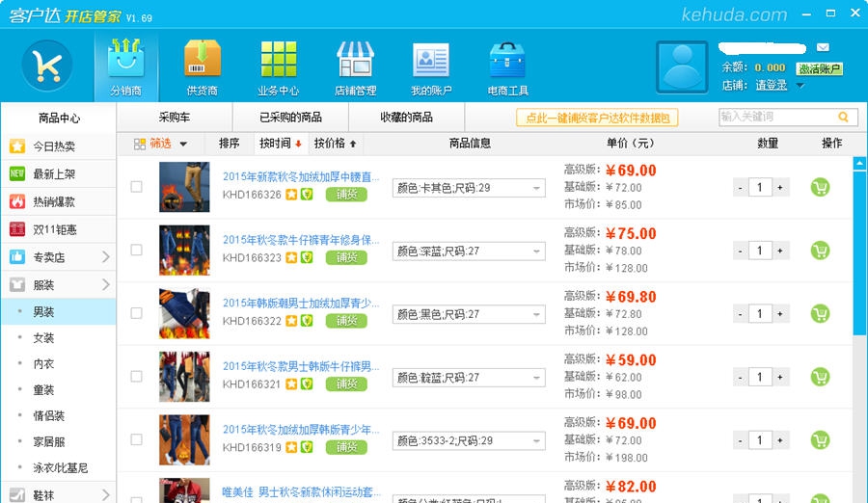Open 热销爆款 hot sellers
Screen dimensions: 868x503
pyautogui.click(x=58, y=201)
